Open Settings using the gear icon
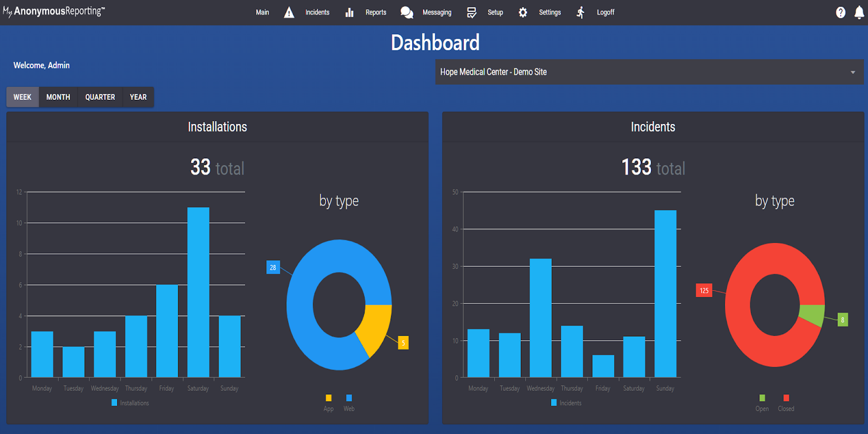 coord(523,12)
